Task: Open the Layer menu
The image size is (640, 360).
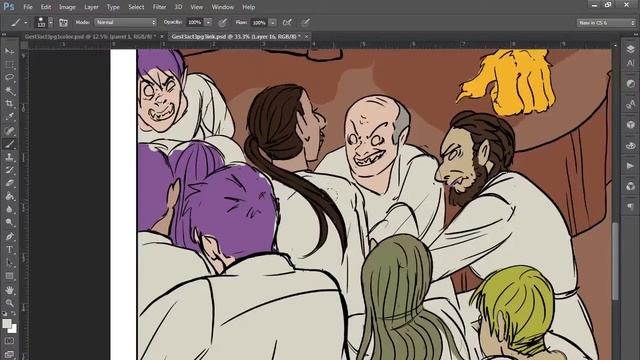Action: pos(91,7)
